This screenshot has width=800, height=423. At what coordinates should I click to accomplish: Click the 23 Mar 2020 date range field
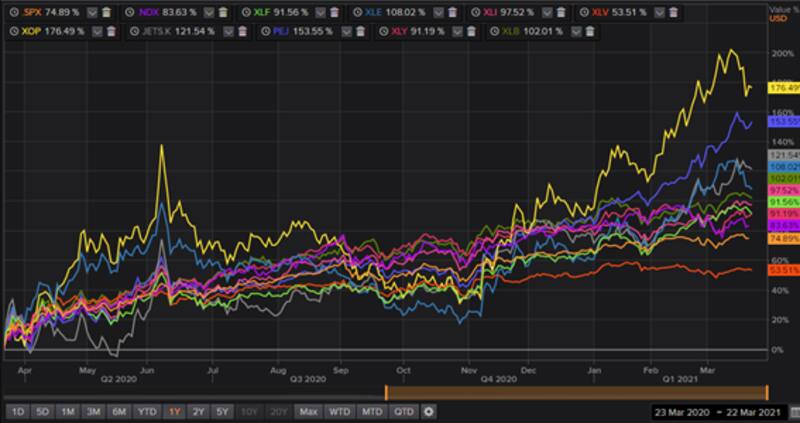coord(680,412)
